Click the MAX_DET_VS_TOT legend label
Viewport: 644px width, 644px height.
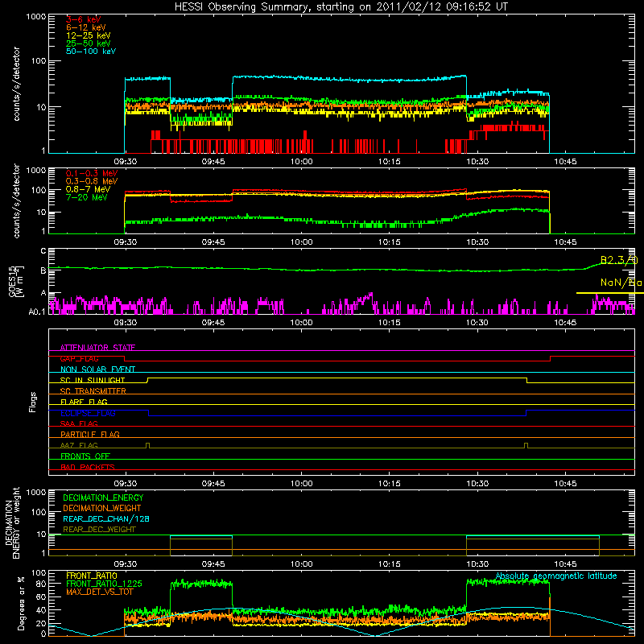click(x=99, y=592)
